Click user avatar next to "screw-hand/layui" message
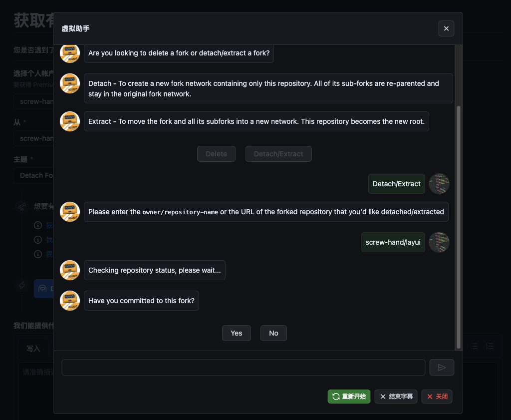This screenshot has width=511, height=420. pos(439,242)
